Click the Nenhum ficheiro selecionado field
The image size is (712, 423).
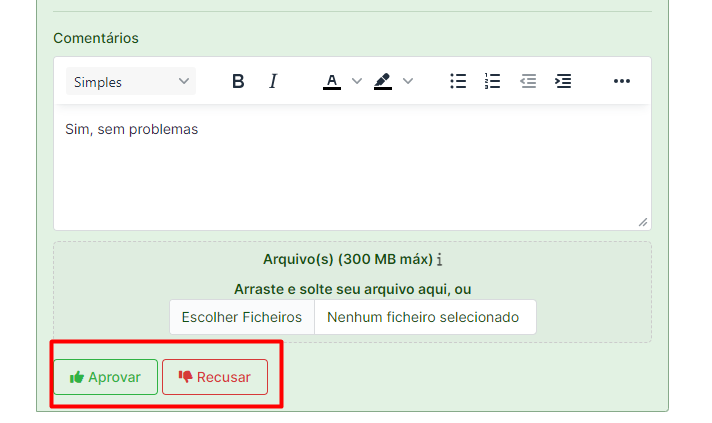pos(424,317)
